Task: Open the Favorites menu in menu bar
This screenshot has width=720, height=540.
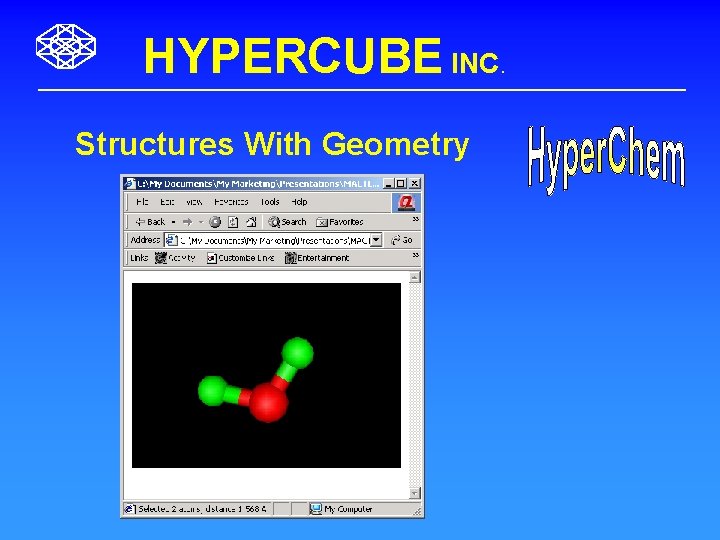Action: pos(231,202)
